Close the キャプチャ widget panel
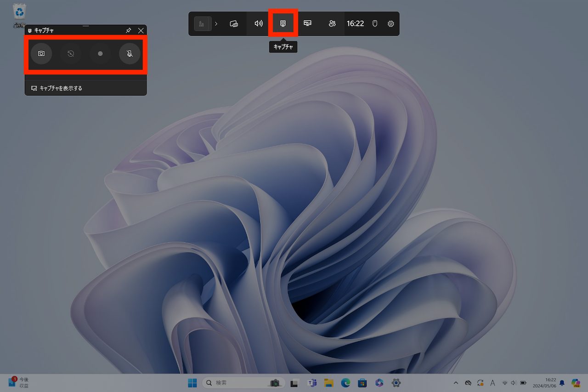This screenshot has width=588, height=392. 141,30
